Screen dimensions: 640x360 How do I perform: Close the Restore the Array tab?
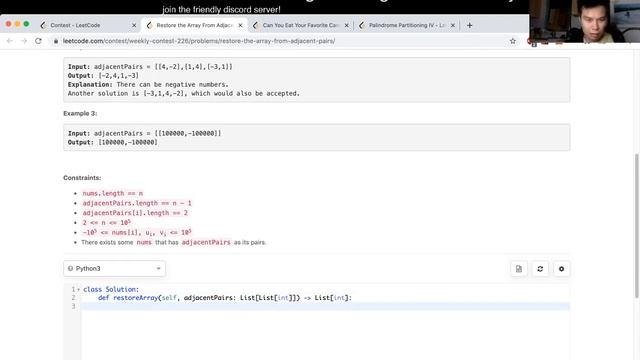point(240,25)
